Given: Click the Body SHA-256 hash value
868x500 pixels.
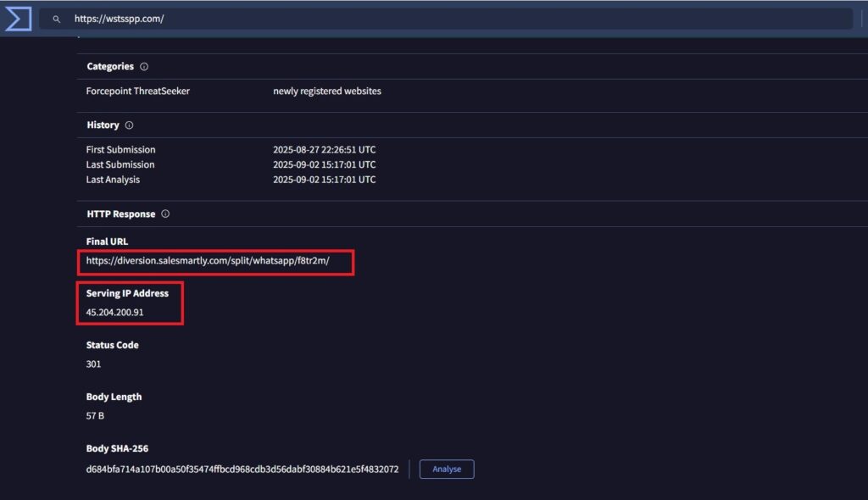Looking at the screenshot, I should click(242, 469).
